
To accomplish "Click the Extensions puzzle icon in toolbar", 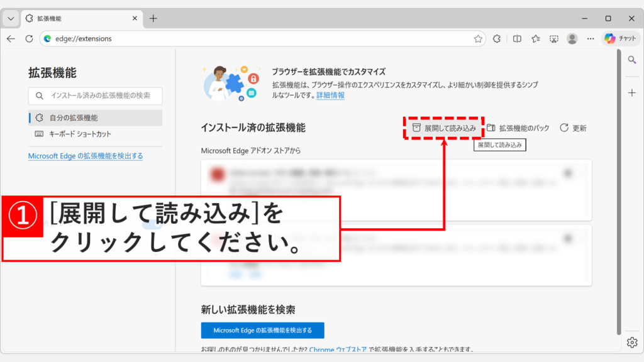I will [x=497, y=38].
